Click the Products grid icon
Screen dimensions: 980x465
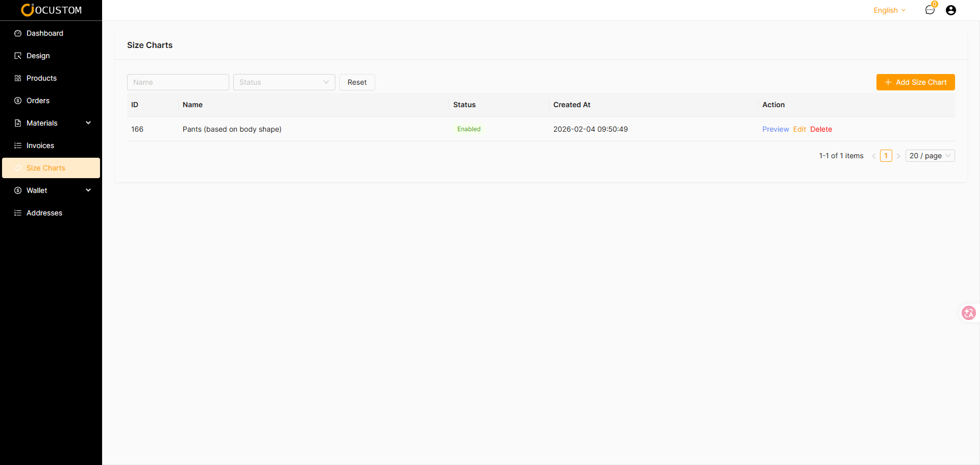[x=18, y=78]
